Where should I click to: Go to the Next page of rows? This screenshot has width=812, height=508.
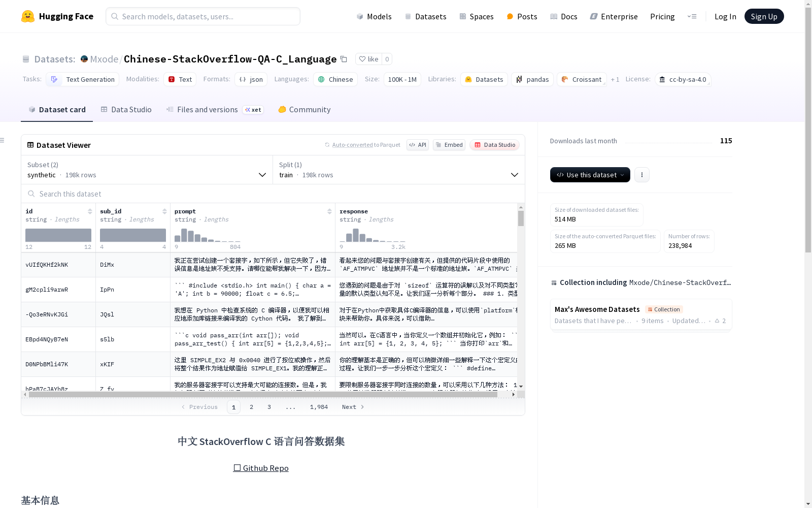[353, 407]
